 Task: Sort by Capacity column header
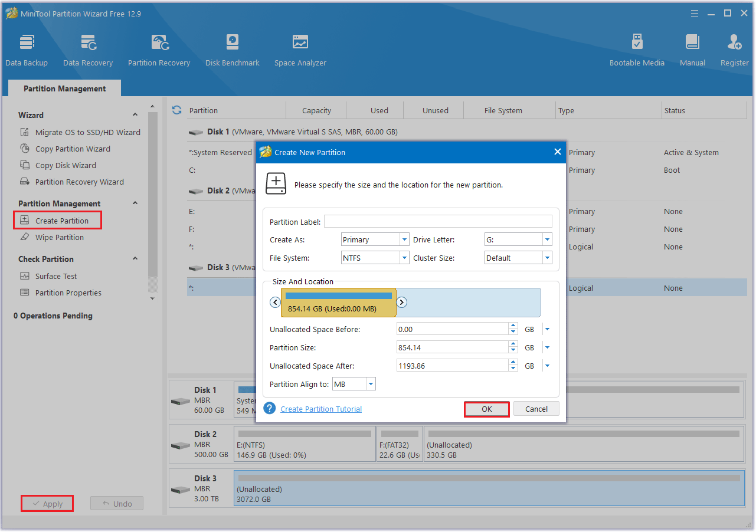[316, 110]
